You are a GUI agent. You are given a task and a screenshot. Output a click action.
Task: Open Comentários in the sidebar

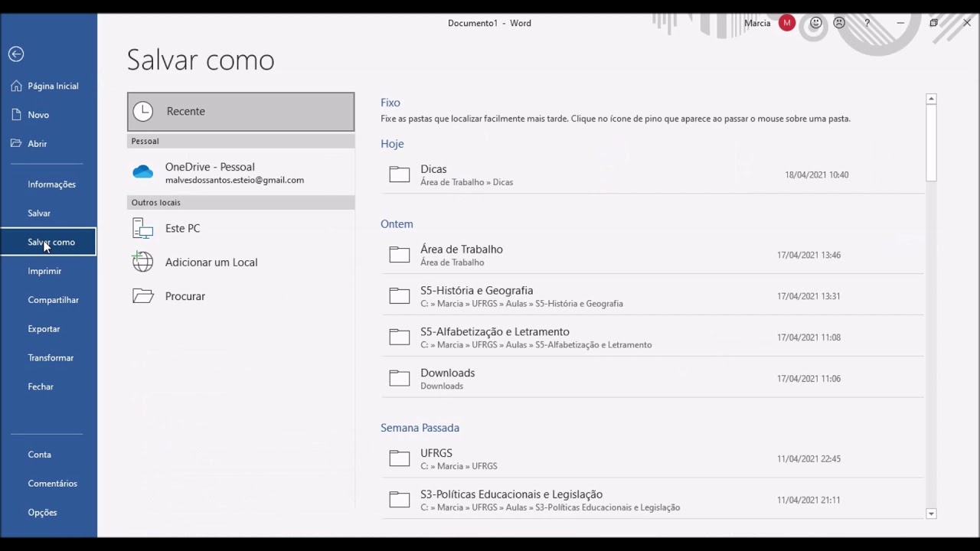tap(49, 484)
